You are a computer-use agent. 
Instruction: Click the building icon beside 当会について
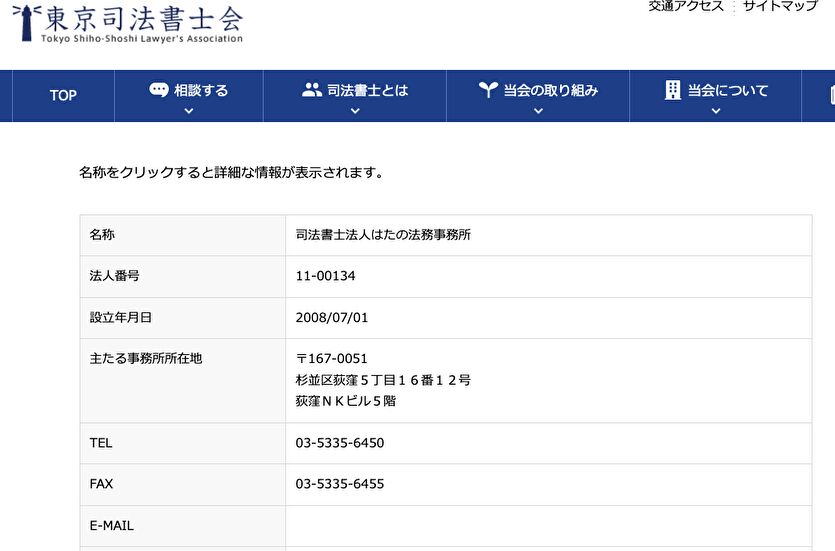[673, 90]
